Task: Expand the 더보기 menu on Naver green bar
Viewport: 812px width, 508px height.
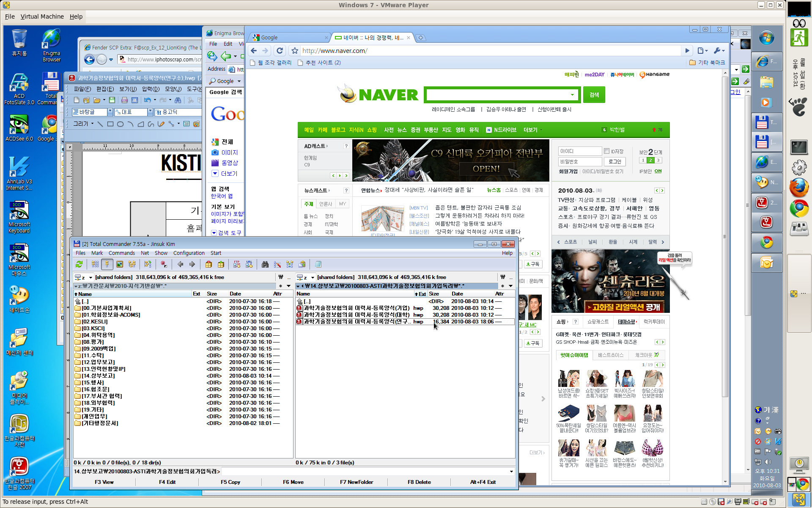Action: pos(532,130)
